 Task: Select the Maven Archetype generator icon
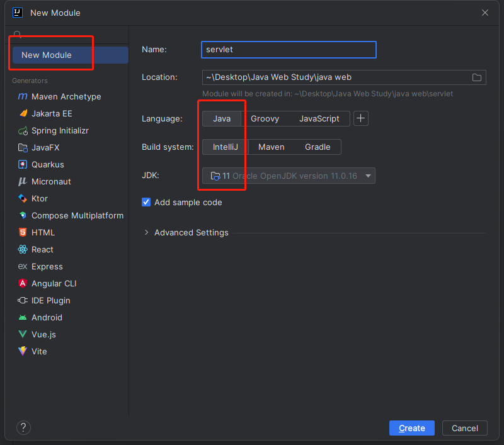[x=23, y=97]
